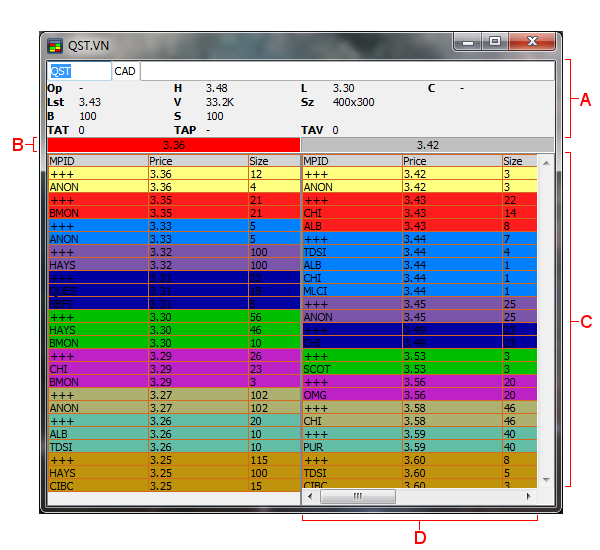The height and width of the screenshot is (550, 600).
Task: Select the HAYS bid at 3.30
Action: tap(97, 329)
